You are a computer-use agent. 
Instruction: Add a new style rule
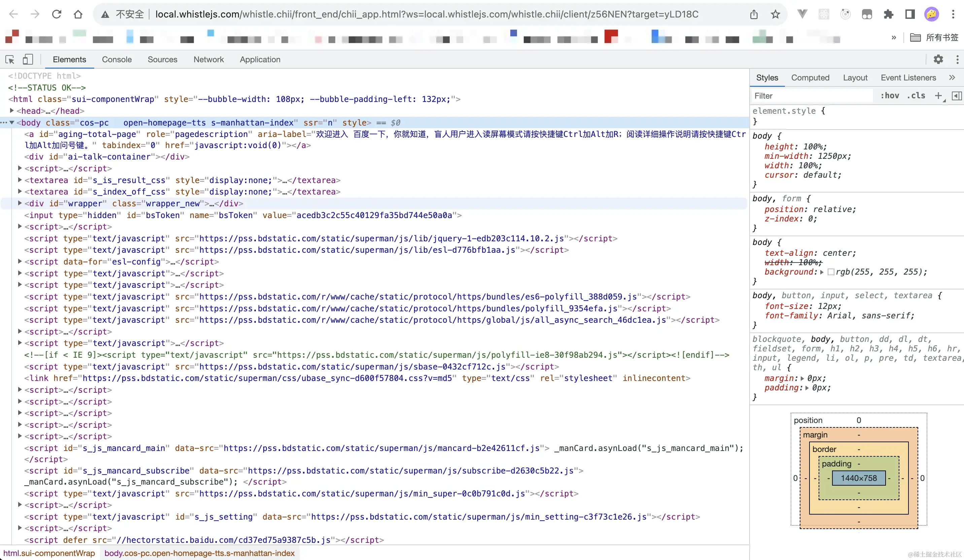pos(938,96)
